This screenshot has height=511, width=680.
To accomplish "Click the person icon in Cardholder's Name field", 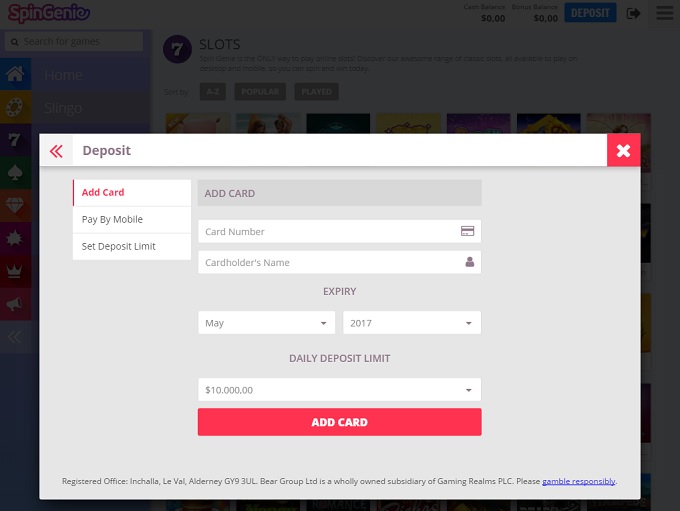I will click(x=469, y=262).
